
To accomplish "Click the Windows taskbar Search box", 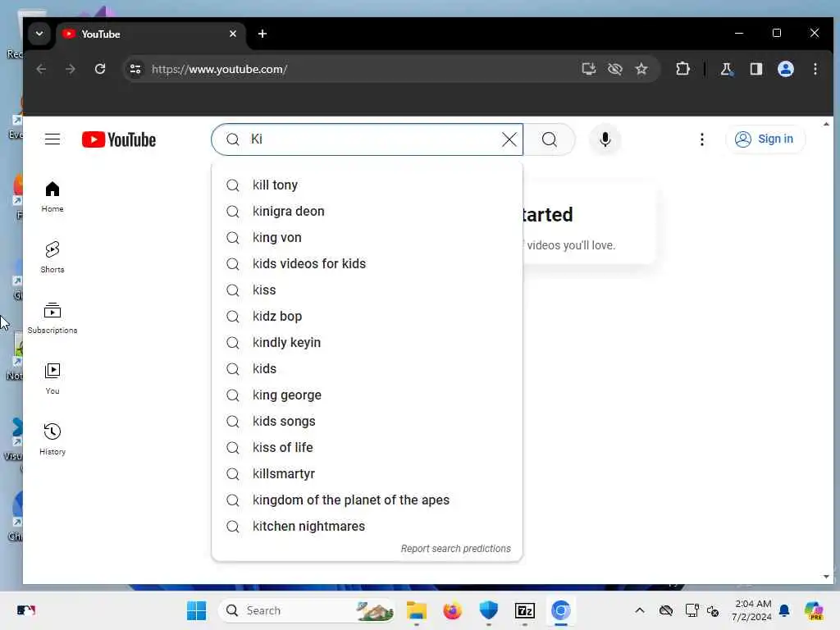I will click(x=307, y=610).
